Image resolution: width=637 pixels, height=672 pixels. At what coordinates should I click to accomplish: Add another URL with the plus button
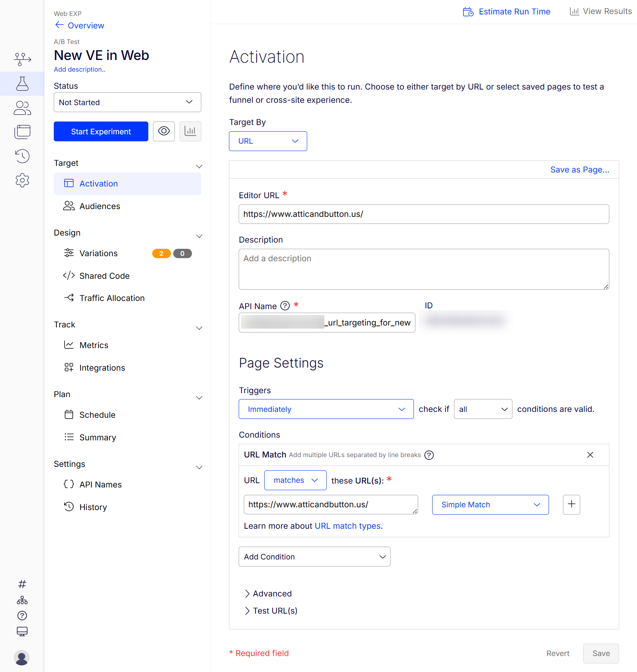(571, 505)
